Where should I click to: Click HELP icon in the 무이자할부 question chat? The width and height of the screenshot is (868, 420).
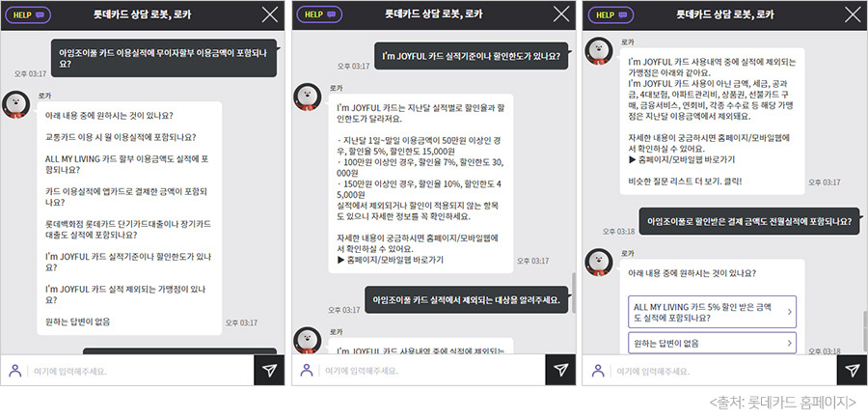(x=28, y=14)
